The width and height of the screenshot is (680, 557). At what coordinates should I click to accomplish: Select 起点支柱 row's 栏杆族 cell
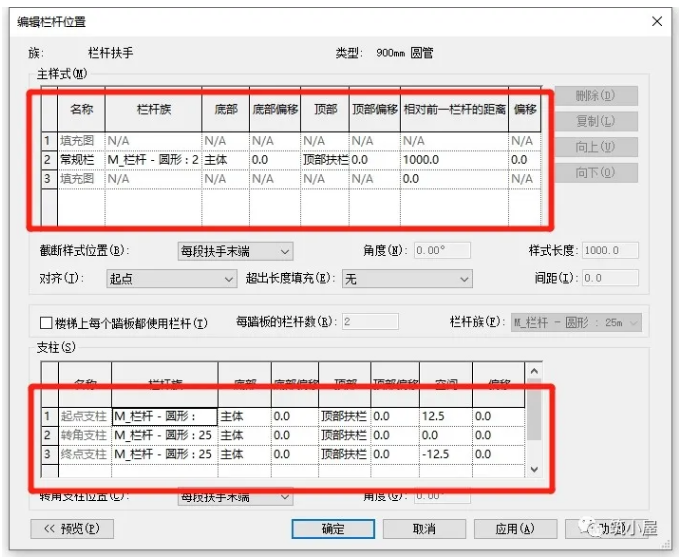click(x=162, y=416)
